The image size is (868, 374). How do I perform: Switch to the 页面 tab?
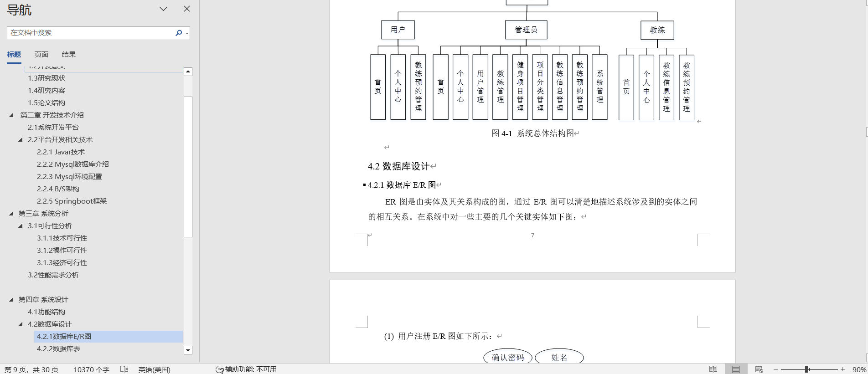41,54
